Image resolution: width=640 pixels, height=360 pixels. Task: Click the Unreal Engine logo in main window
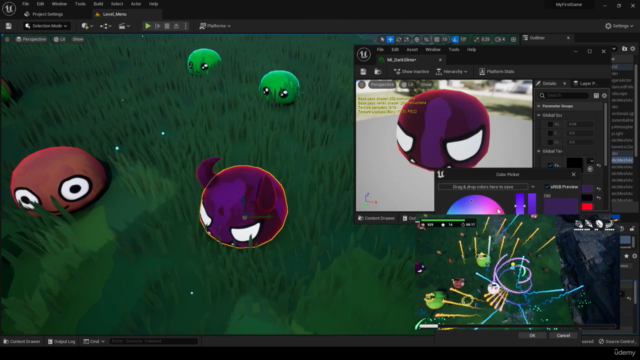coord(9,9)
